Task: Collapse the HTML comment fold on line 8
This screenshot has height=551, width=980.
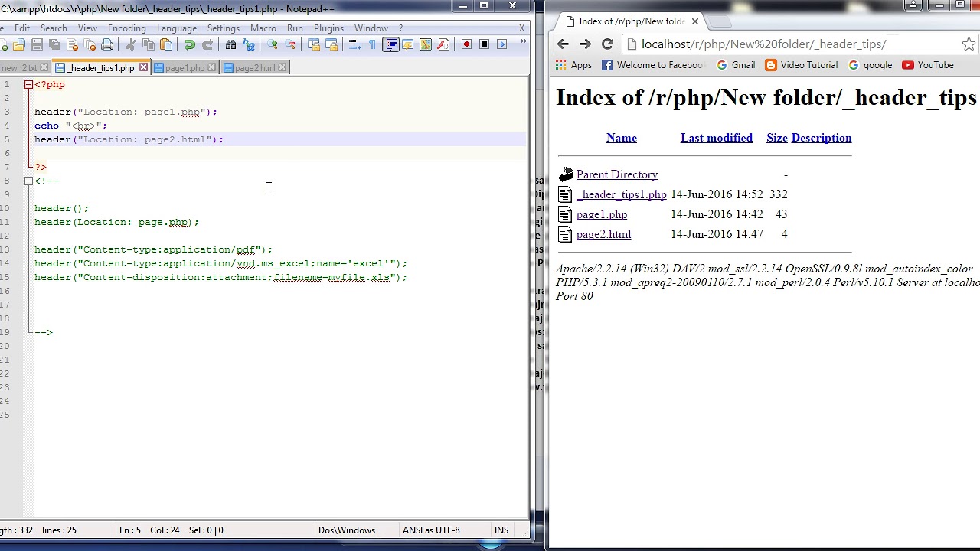Action: [28, 181]
